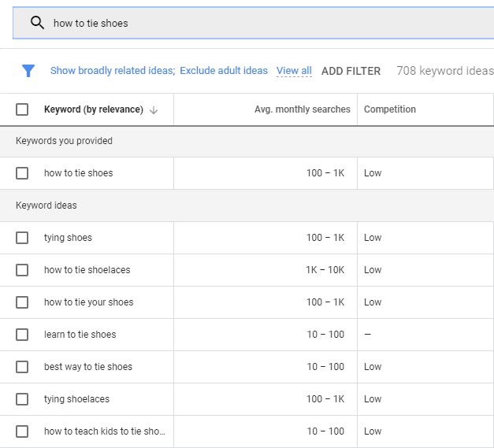Sort by Avg. monthly searches column

[x=302, y=109]
